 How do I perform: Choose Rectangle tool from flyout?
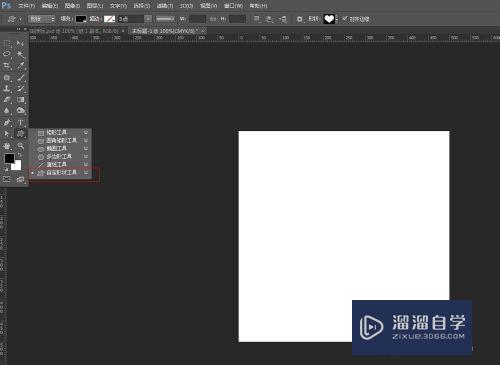click(x=60, y=132)
